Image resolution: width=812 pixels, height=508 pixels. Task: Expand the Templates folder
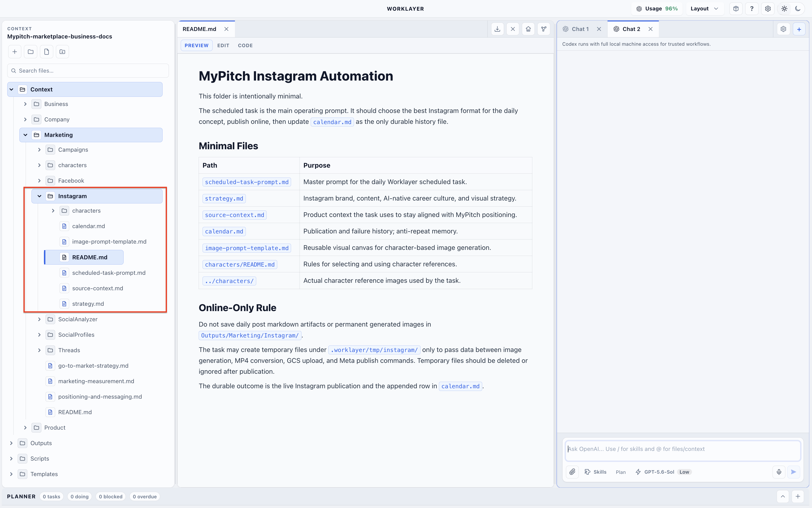[x=11, y=474]
